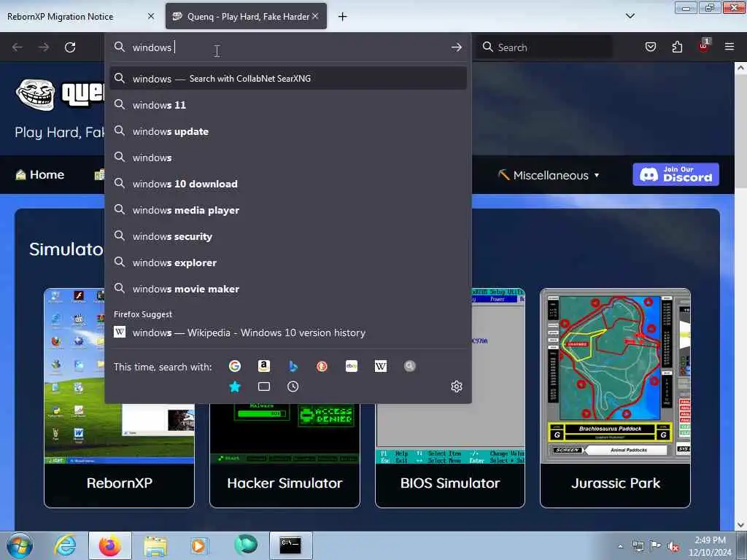The image size is (747, 560).
Task: Search this time with Amazon
Action: [264, 366]
